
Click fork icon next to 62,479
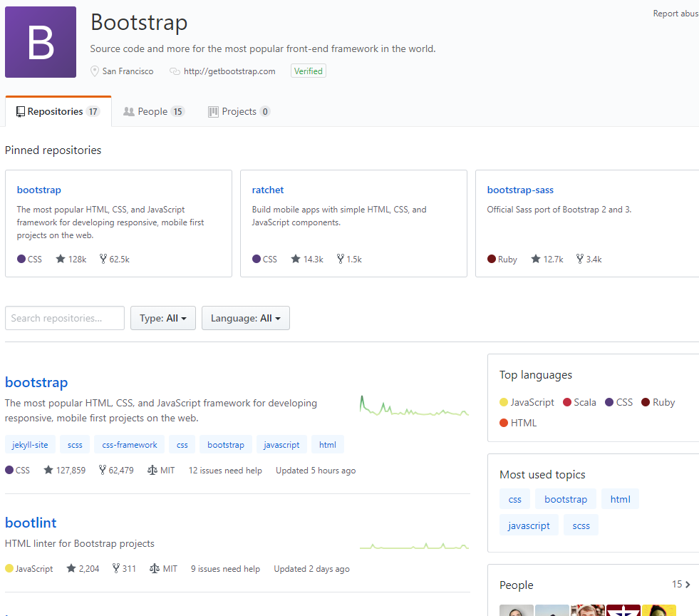[x=103, y=470]
